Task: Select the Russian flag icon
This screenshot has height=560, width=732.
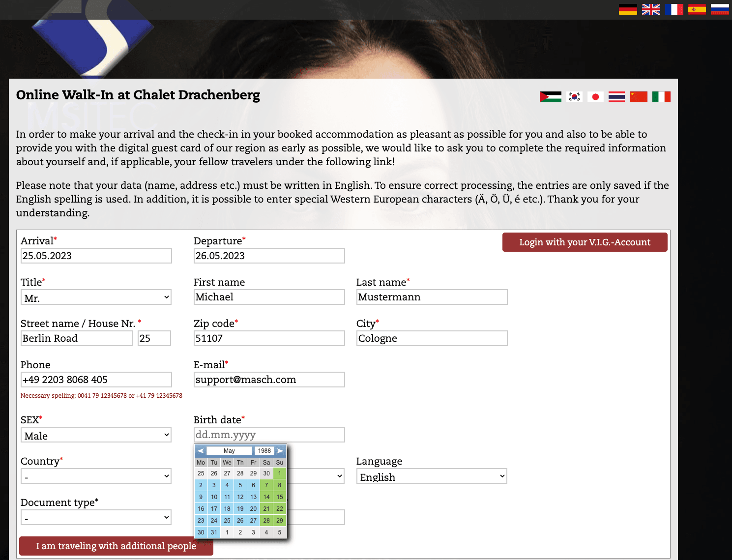Action: (720, 9)
